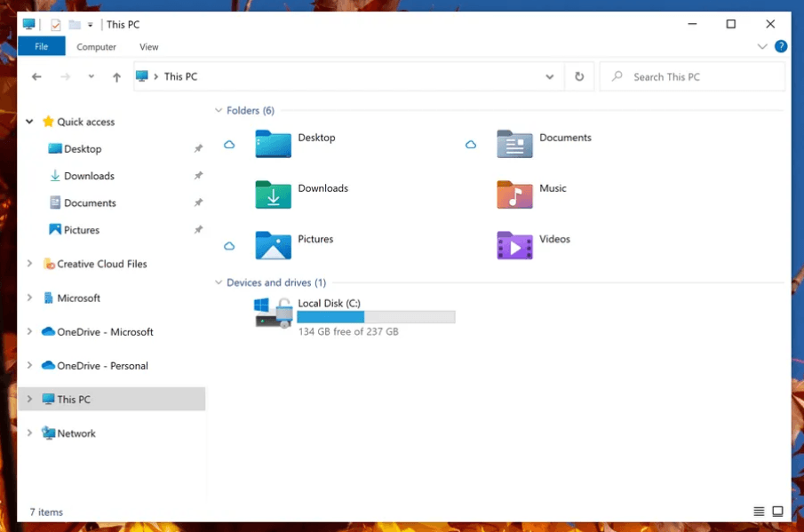This screenshot has width=804, height=532.
Task: Click the breadcrumb chevron before This PC
Action: pos(155,76)
